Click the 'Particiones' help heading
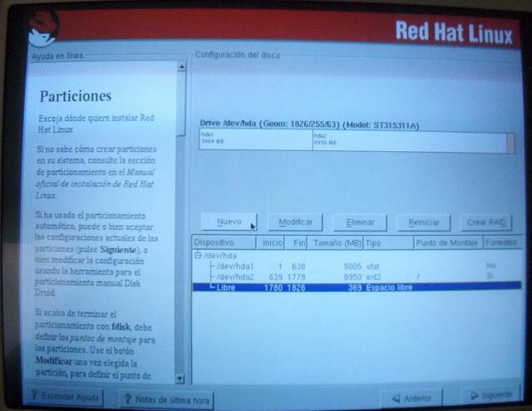This screenshot has width=532, height=411. click(76, 96)
